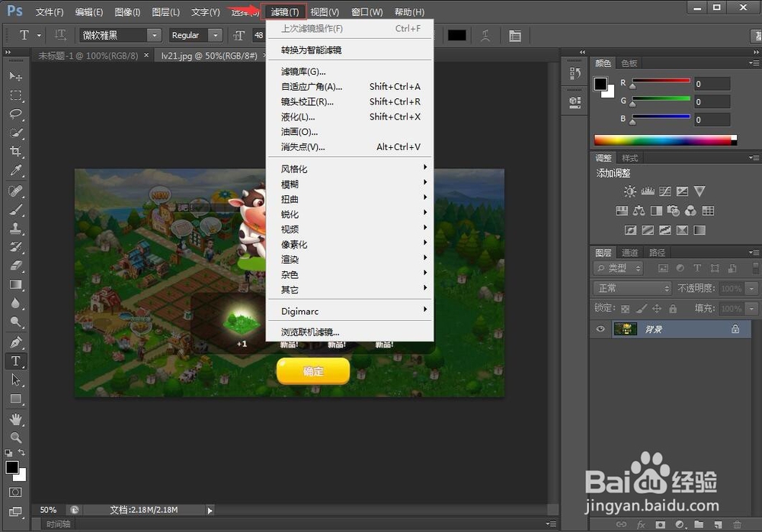Add a Brightness/Contrast adjustment
Screen dimensions: 762x532
(630, 191)
